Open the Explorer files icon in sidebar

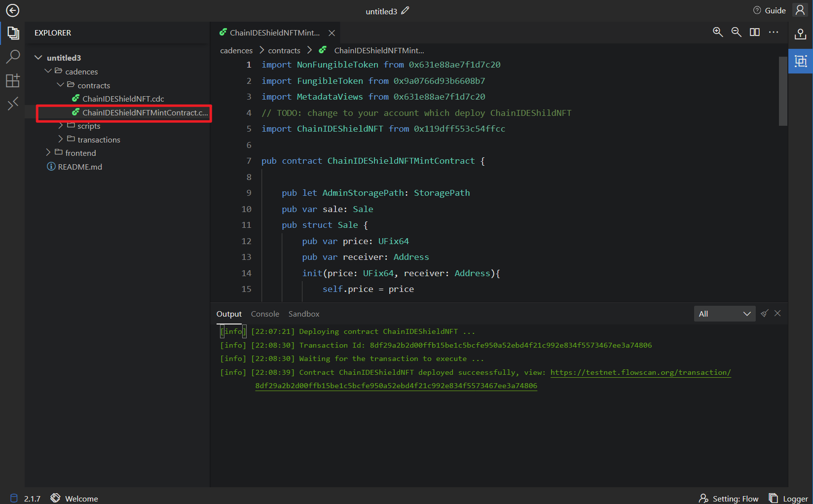click(x=13, y=33)
